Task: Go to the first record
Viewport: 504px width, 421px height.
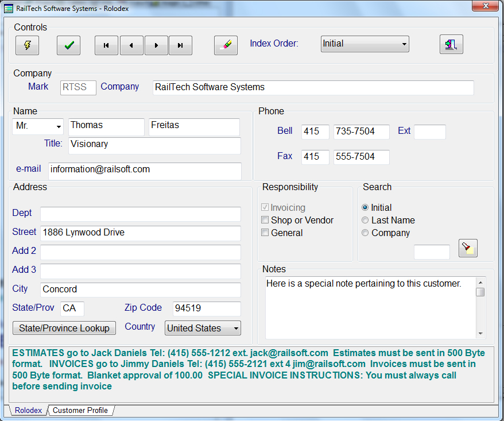Action: (x=106, y=45)
